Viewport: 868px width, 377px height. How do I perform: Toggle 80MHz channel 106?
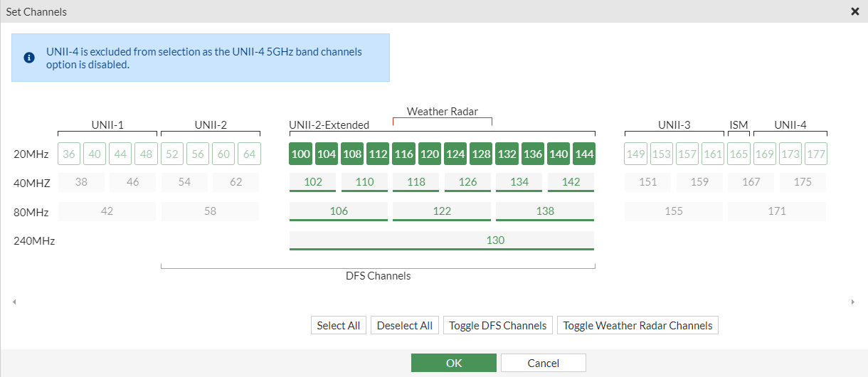339,211
